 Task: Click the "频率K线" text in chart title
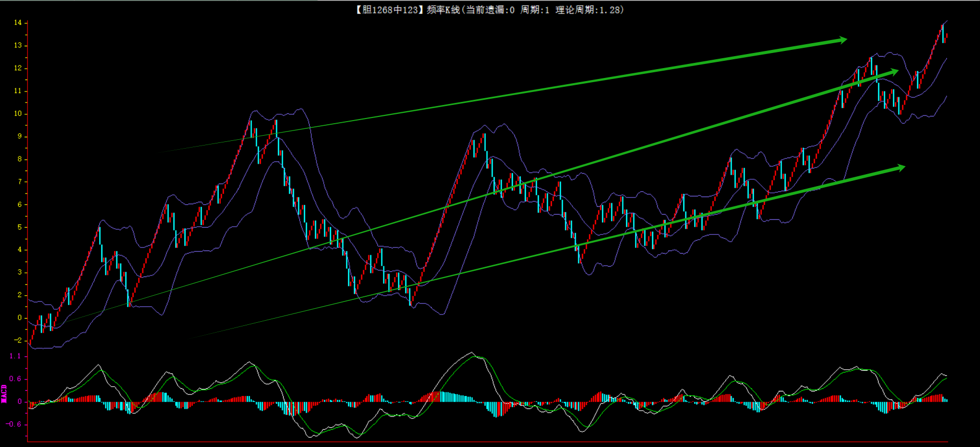443,10
